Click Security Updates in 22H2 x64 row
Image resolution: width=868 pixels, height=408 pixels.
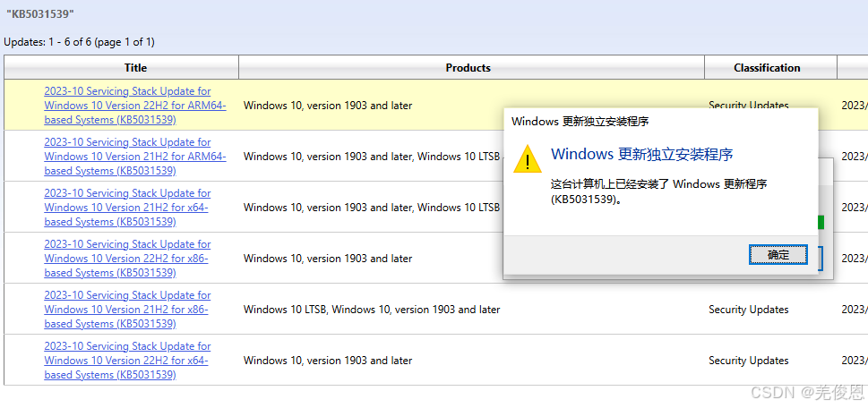[749, 360]
